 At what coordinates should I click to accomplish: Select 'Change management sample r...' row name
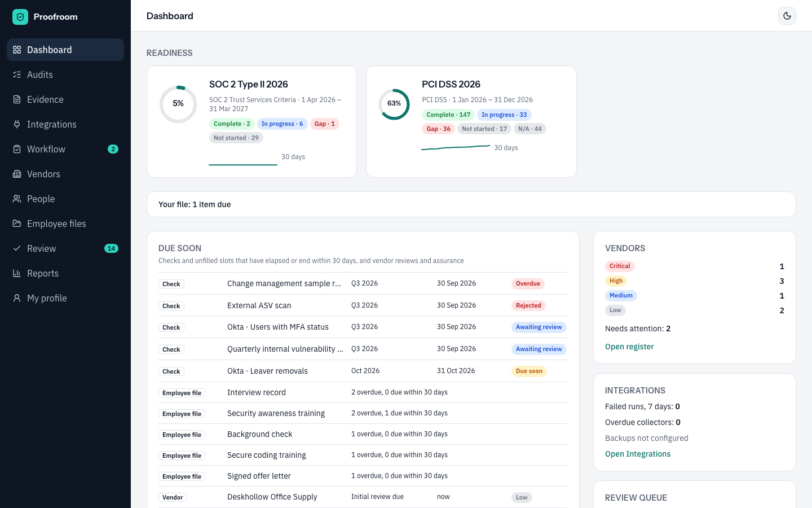[x=284, y=283]
